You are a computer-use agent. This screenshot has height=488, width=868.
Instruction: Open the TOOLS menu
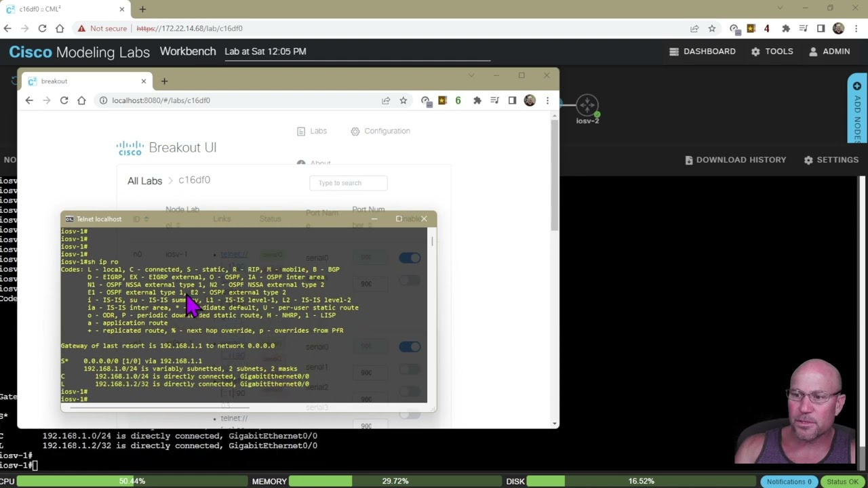click(x=772, y=52)
